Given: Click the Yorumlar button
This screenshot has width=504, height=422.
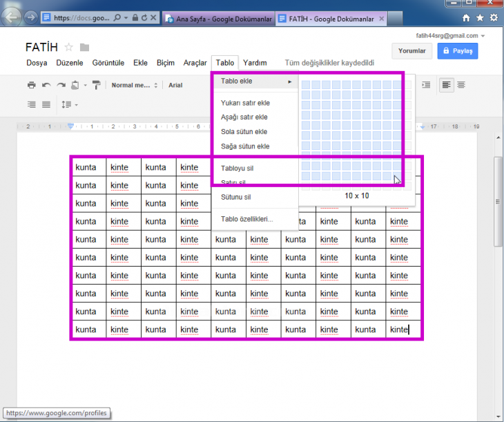Looking at the screenshot, I should coord(412,50).
